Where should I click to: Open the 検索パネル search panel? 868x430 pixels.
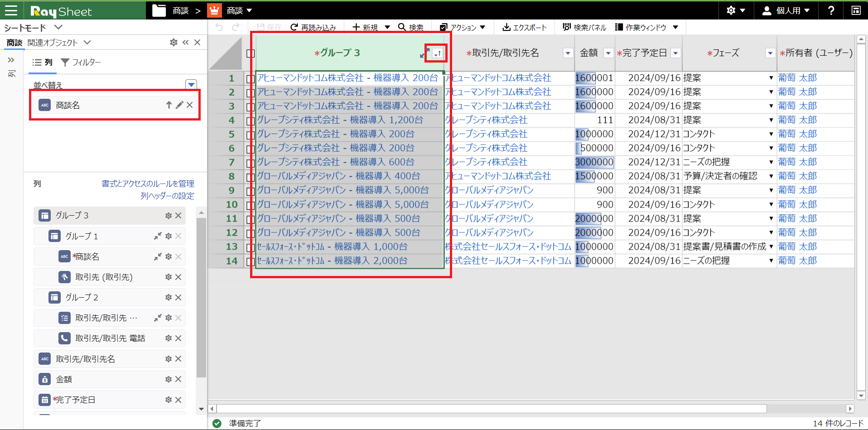point(584,27)
